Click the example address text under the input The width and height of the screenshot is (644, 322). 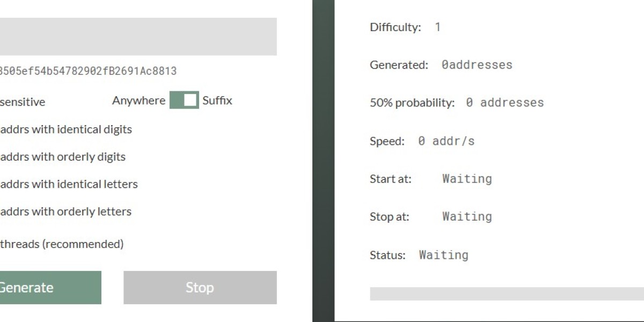pos(87,71)
